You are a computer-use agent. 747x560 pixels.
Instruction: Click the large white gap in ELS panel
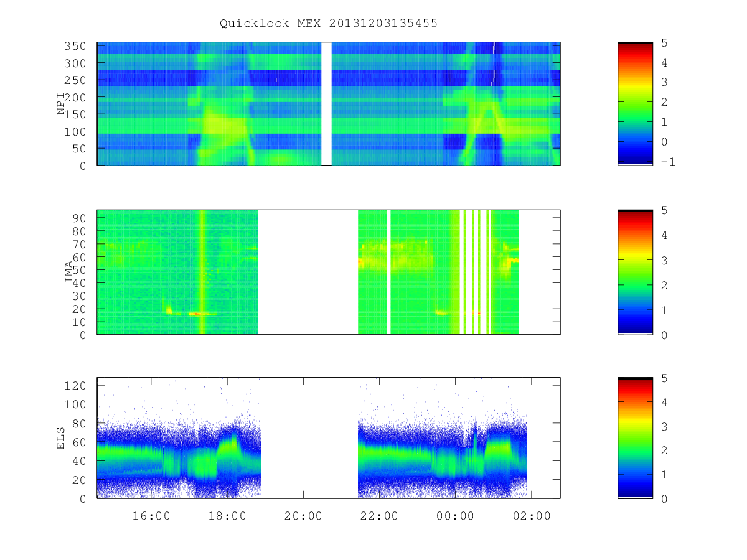[x=309, y=437]
